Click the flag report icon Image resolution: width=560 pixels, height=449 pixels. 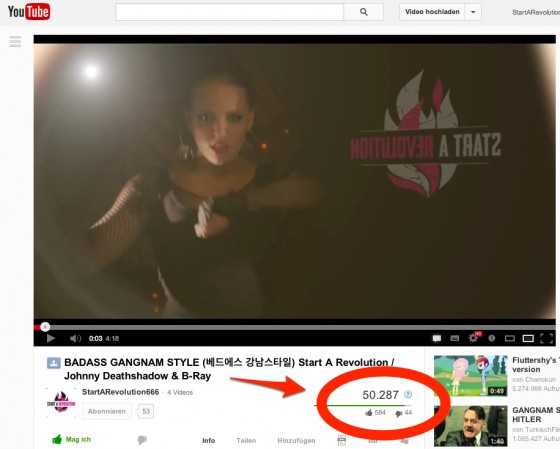[404, 441]
